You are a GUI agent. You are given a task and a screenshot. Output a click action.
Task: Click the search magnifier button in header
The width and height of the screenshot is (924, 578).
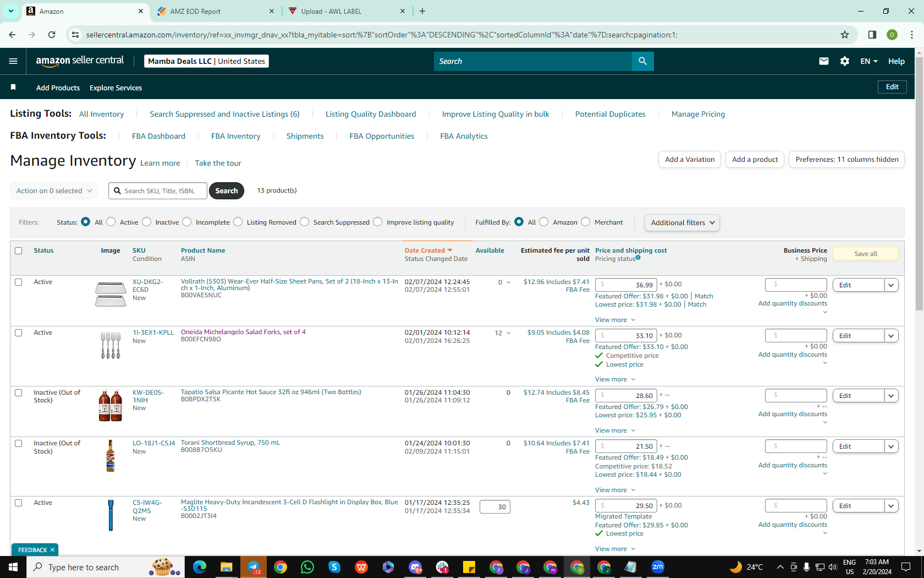pos(642,61)
